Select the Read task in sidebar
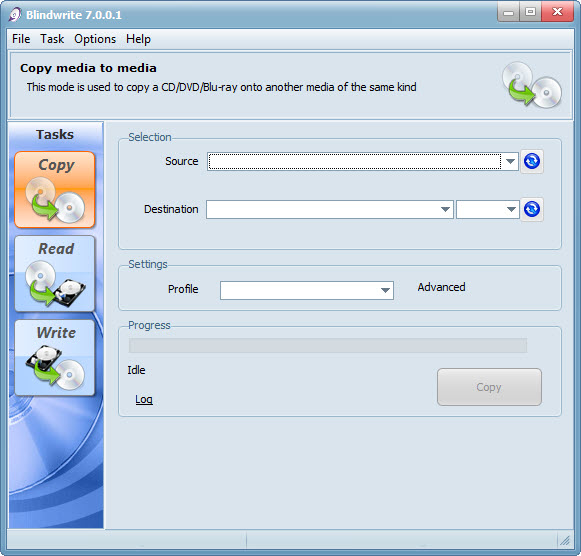This screenshot has height=556, width=581. tap(55, 273)
